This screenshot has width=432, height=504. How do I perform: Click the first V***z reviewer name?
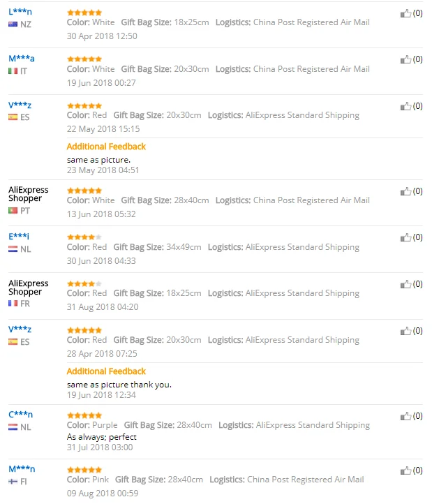pos(20,105)
